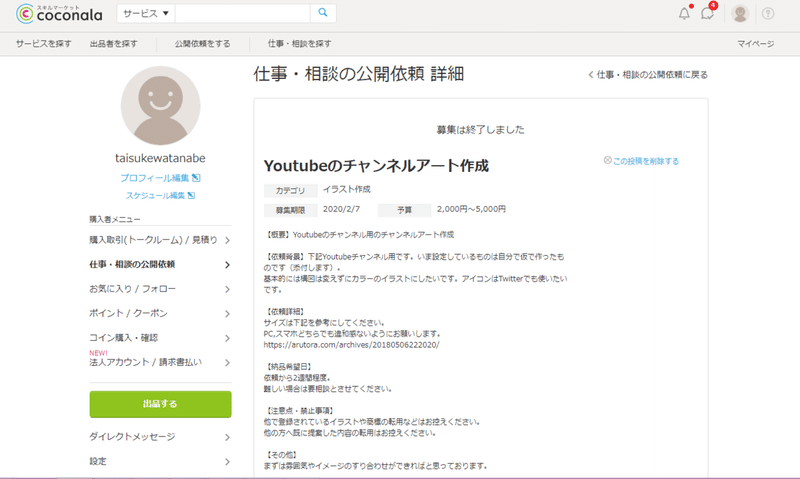Click the large profile avatar image
Viewport: 800px width, 479px height.
160,106
